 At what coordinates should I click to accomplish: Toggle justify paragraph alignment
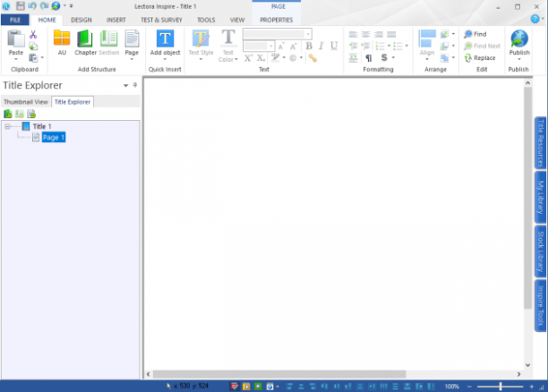click(391, 34)
